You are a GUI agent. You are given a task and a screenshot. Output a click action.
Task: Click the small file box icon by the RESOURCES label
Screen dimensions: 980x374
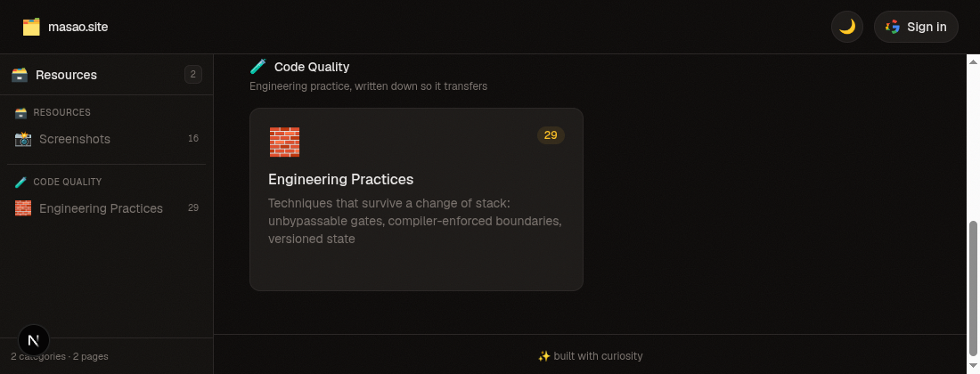click(x=20, y=112)
